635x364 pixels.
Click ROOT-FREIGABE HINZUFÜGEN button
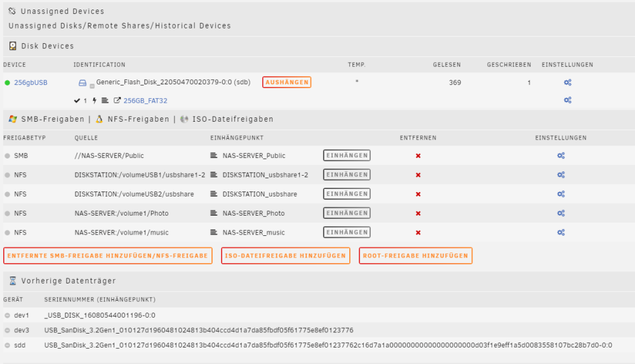tap(415, 256)
